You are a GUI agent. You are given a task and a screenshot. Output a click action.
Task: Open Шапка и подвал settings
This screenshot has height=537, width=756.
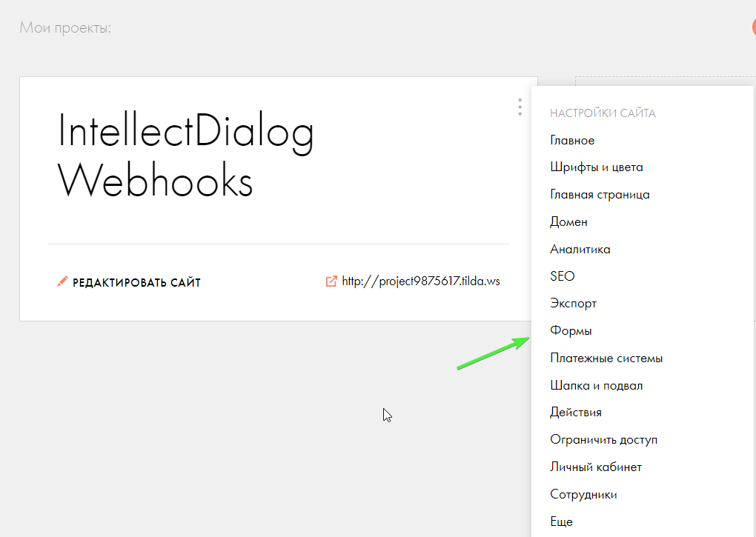coord(596,386)
